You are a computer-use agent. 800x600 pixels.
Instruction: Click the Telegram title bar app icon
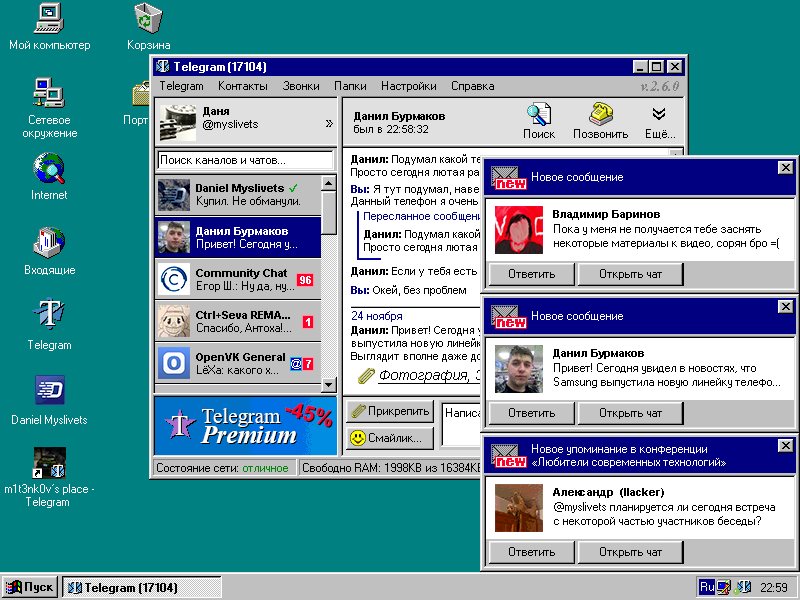(163, 66)
